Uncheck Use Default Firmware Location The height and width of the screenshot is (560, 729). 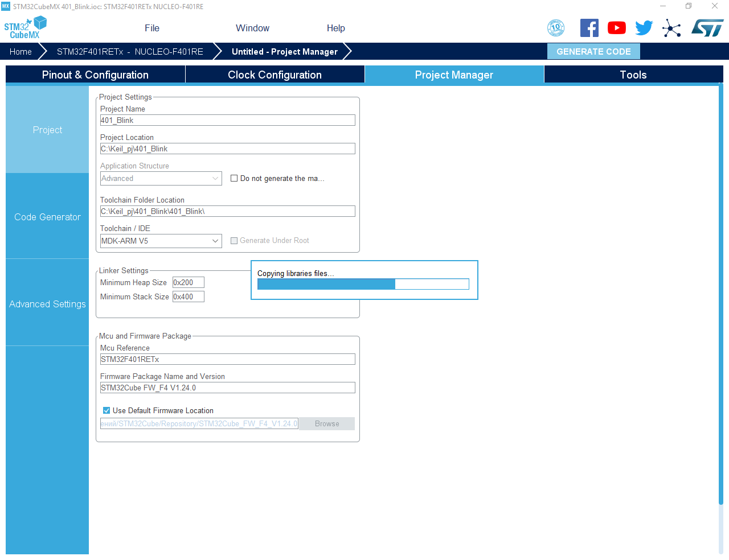tap(107, 410)
